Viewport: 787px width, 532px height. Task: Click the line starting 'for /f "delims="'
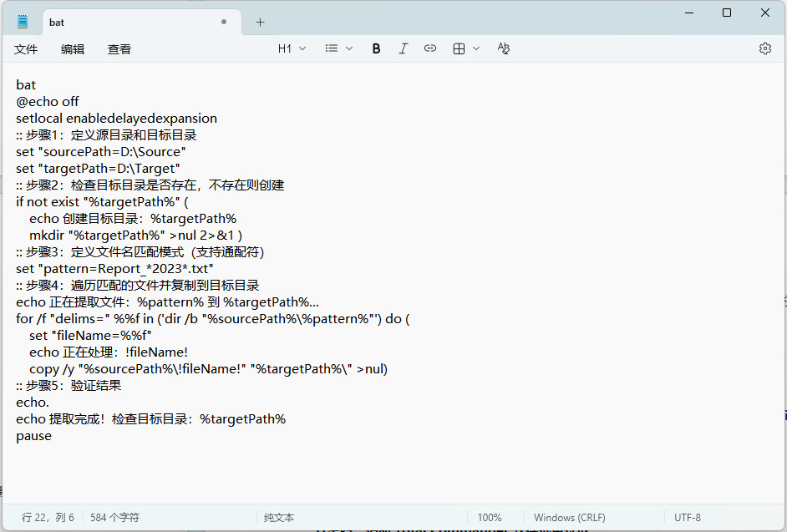[x=213, y=319]
